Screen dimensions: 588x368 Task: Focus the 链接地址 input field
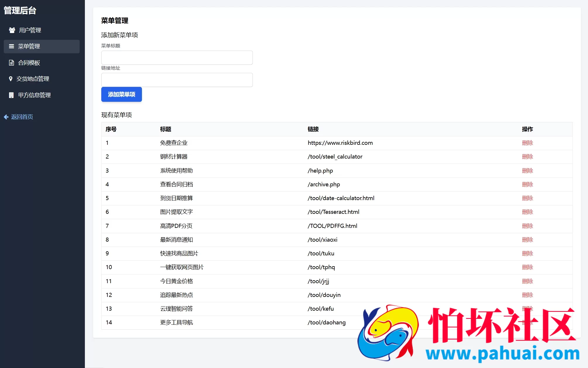point(177,80)
